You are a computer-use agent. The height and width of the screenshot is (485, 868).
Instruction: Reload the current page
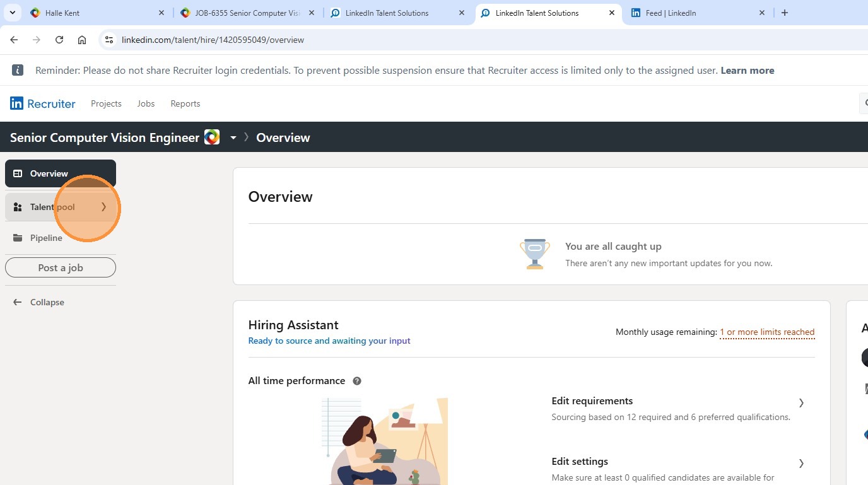pos(59,40)
